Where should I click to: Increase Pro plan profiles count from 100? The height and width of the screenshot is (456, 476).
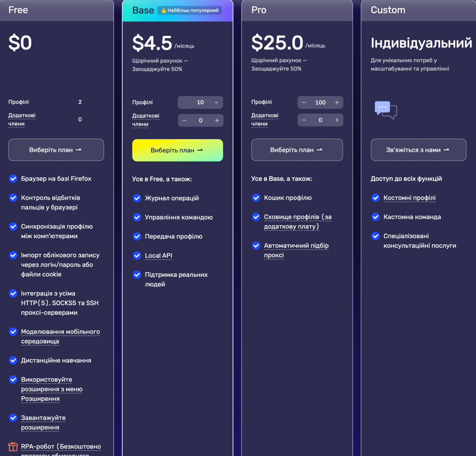337,102
